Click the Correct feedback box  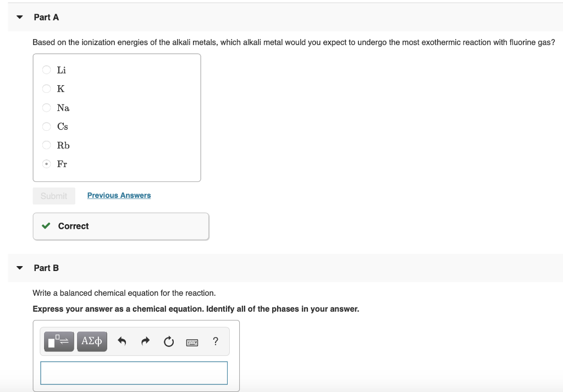[x=120, y=225]
